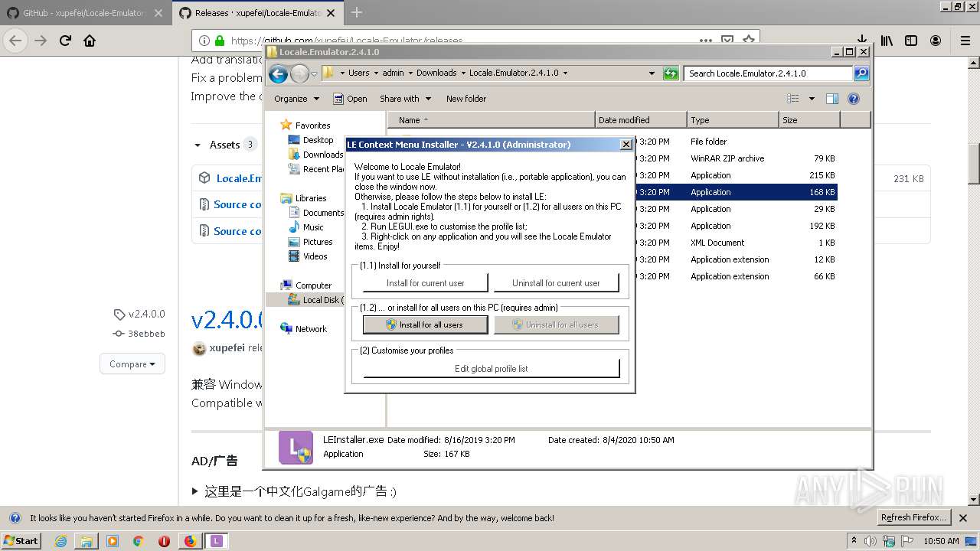Switch to GitHub xupefei/Locale-Emulator tab

pyautogui.click(x=84, y=13)
